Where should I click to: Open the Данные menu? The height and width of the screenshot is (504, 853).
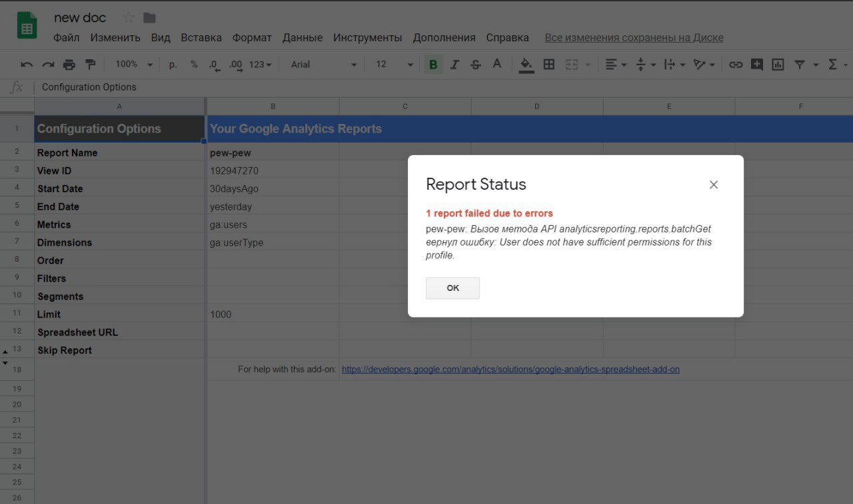click(x=303, y=38)
